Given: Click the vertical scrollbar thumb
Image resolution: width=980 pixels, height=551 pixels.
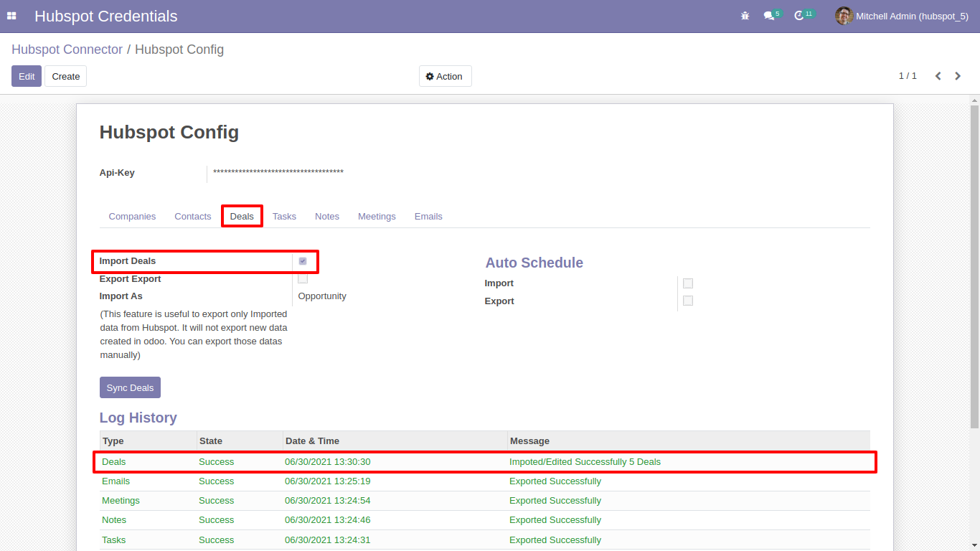Looking at the screenshot, I should pyautogui.click(x=974, y=265).
